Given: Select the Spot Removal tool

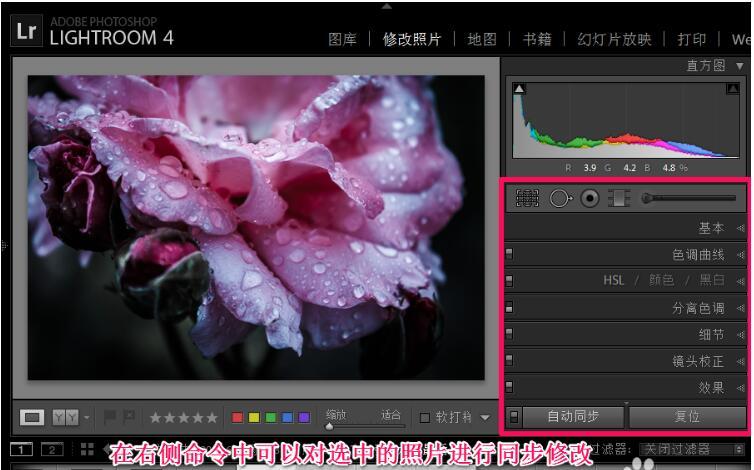Looking at the screenshot, I should pos(560,198).
